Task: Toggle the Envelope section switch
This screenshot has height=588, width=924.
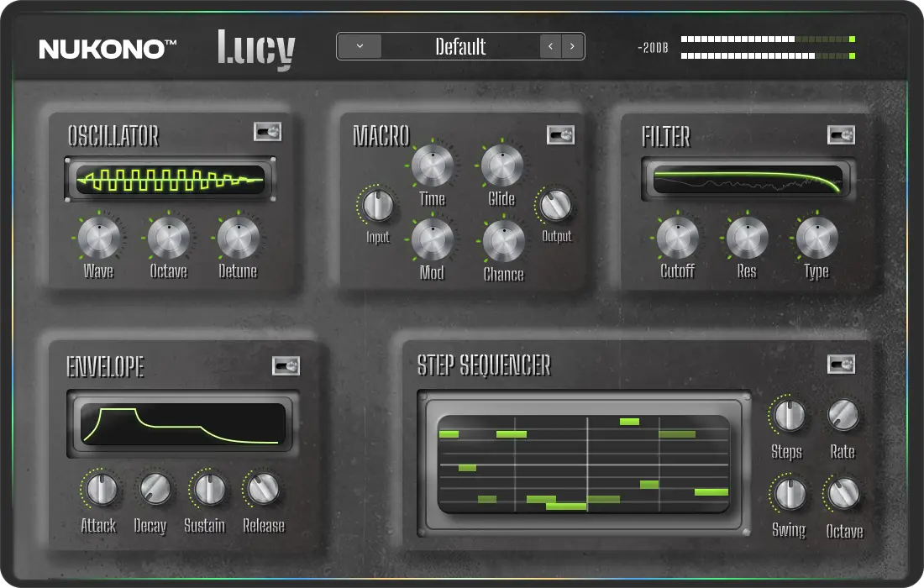Action: pyautogui.click(x=286, y=365)
